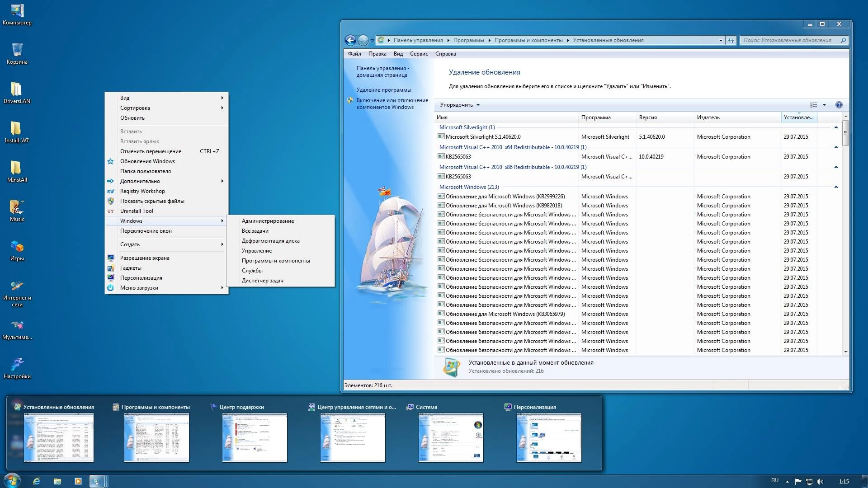
Task: Click the Action Center flag tray icon
Action: pos(798,482)
